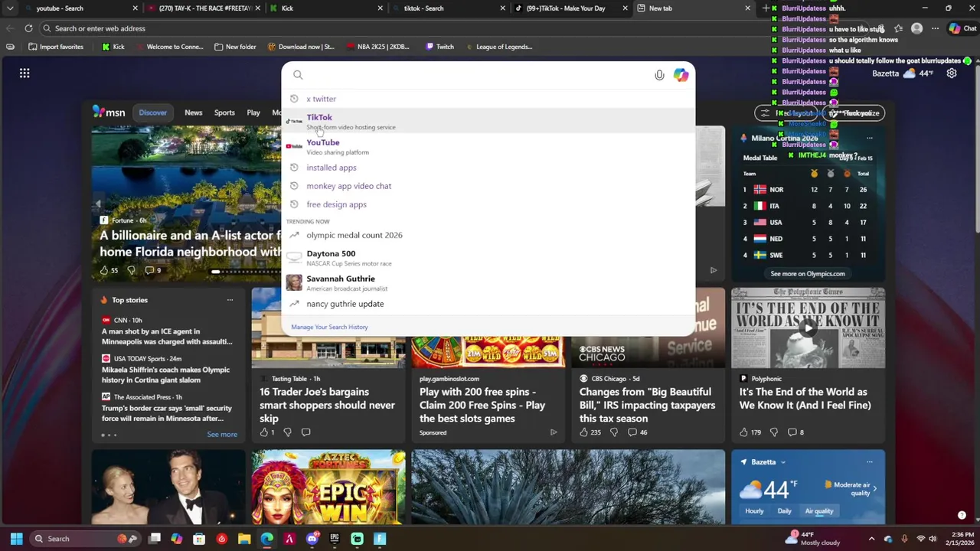Click the microphone voice search icon
980x551 pixels.
(659, 75)
